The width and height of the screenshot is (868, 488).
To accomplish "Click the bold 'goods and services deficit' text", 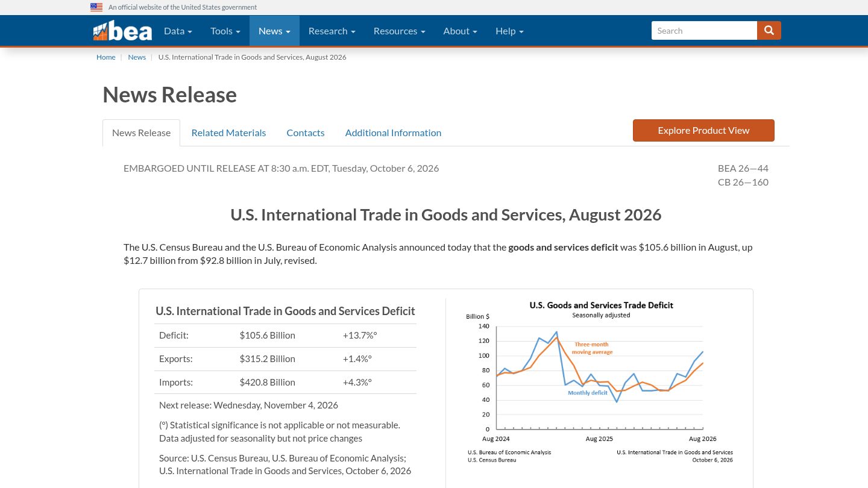I will (563, 247).
